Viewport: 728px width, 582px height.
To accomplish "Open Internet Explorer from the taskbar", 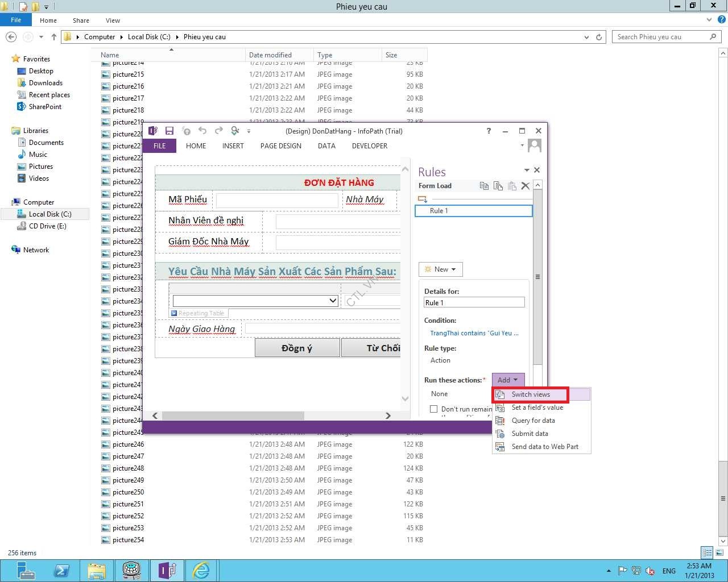I will [x=201, y=570].
